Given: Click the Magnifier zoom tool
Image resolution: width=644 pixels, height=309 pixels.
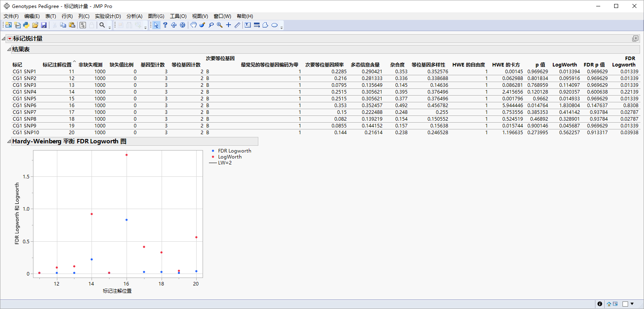Looking at the screenshot, I should point(220,25).
